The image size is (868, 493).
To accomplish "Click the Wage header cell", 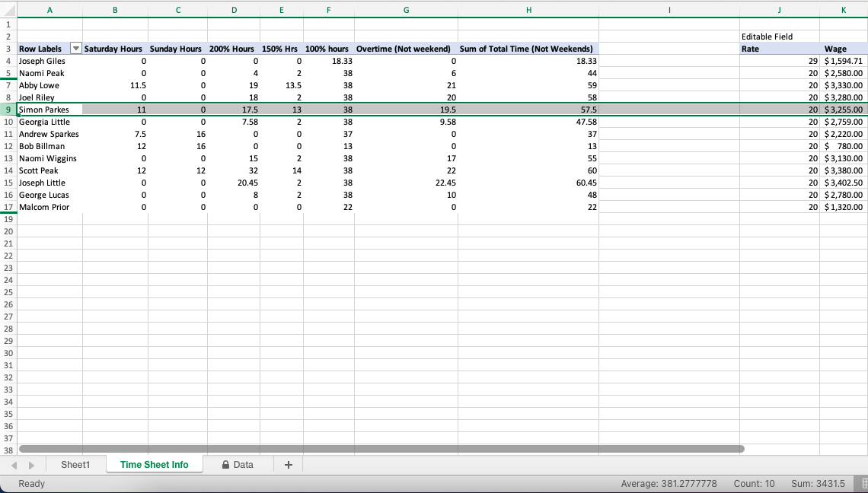I will click(x=844, y=49).
